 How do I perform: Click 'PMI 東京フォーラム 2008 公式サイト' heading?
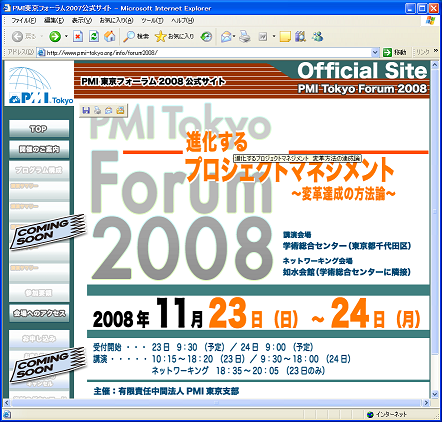coord(153,81)
